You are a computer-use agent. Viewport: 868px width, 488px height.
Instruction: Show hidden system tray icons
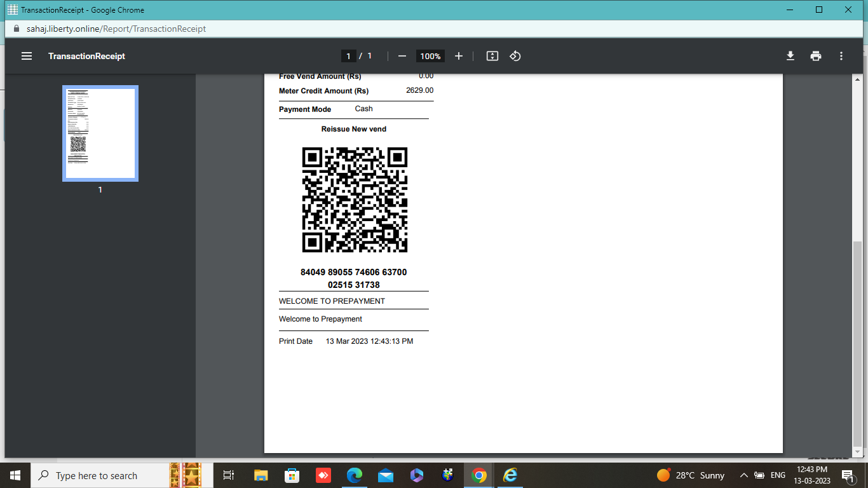[743, 475]
